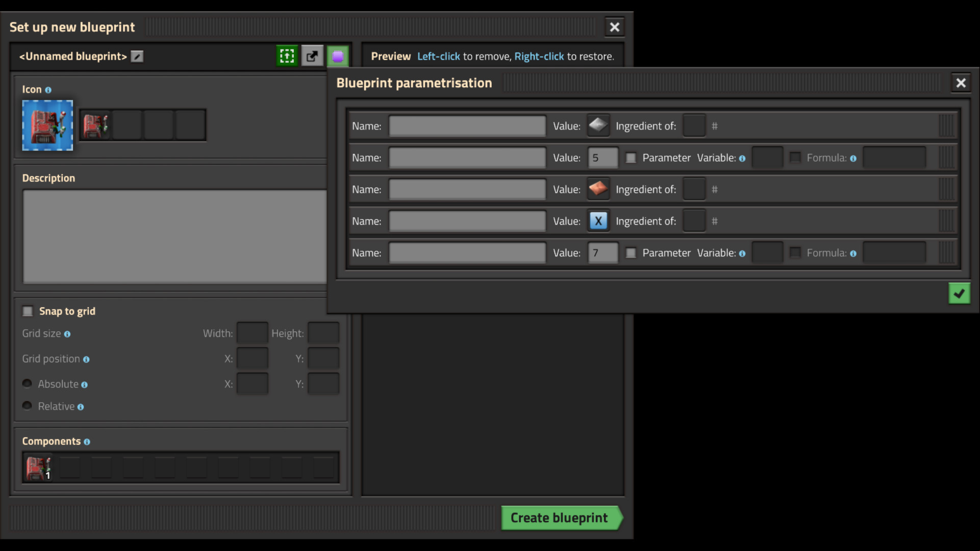This screenshot has height=551, width=980.
Task: Enable Parameter checkbox for value 5
Action: 631,158
